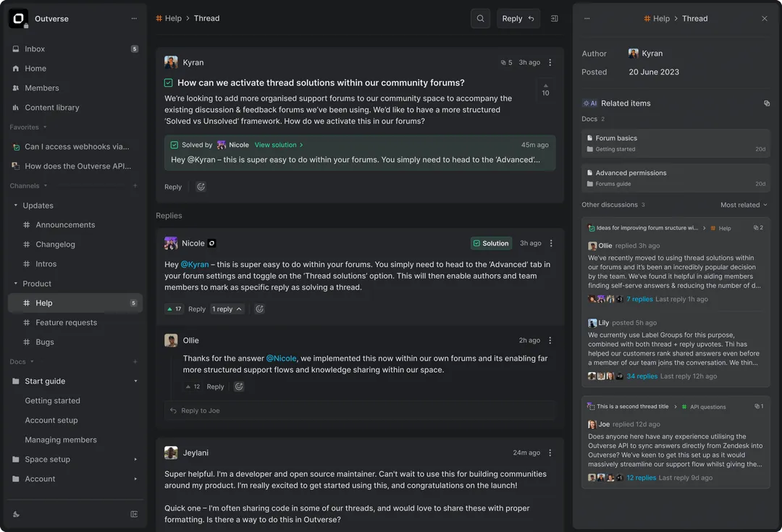Open Nicole's reply options menu

(x=551, y=243)
